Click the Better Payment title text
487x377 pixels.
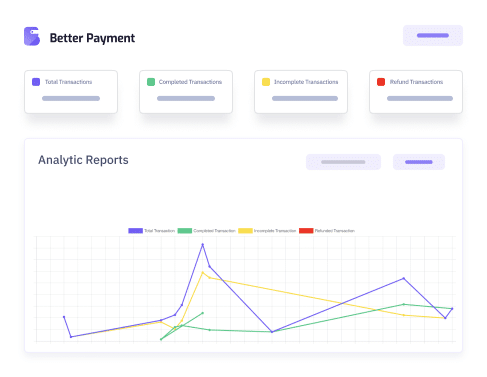(92, 38)
